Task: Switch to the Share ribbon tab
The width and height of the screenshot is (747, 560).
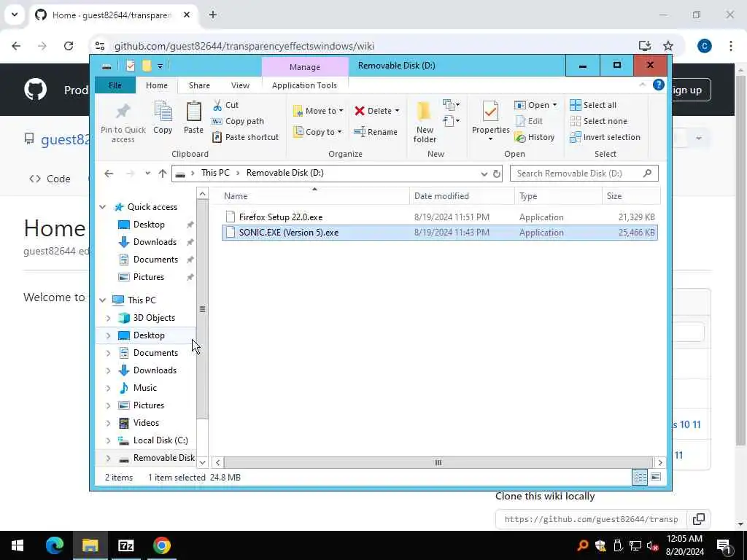Action: [x=199, y=85]
